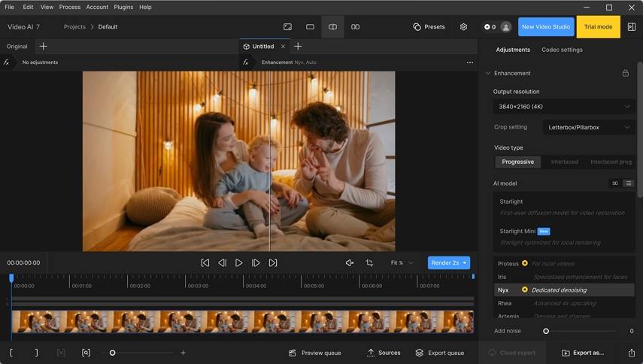Select the Rhea upscaling model
The width and height of the screenshot is (643, 364).
563,303
